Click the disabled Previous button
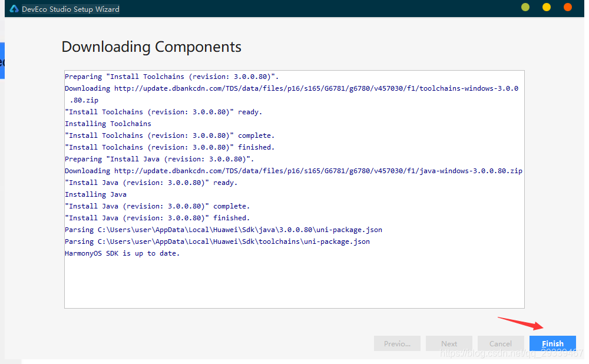 click(x=397, y=343)
